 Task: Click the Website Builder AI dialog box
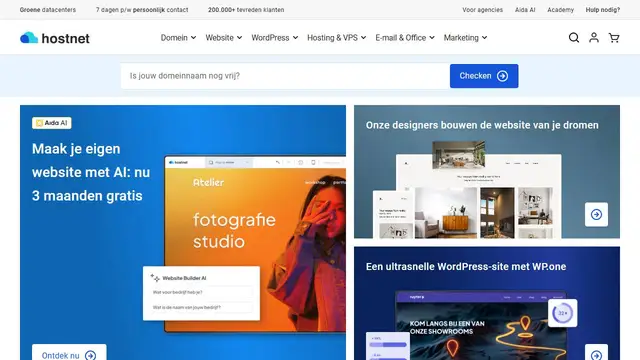(201, 293)
